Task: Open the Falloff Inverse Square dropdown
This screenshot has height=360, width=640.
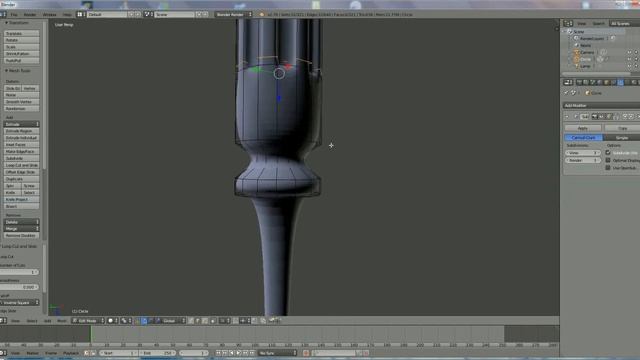Action: [20, 302]
